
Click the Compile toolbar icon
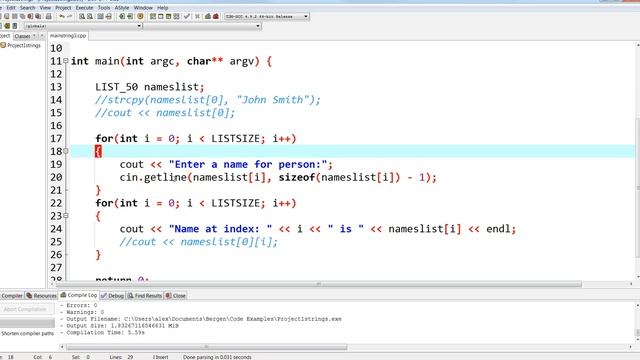coord(153,16)
